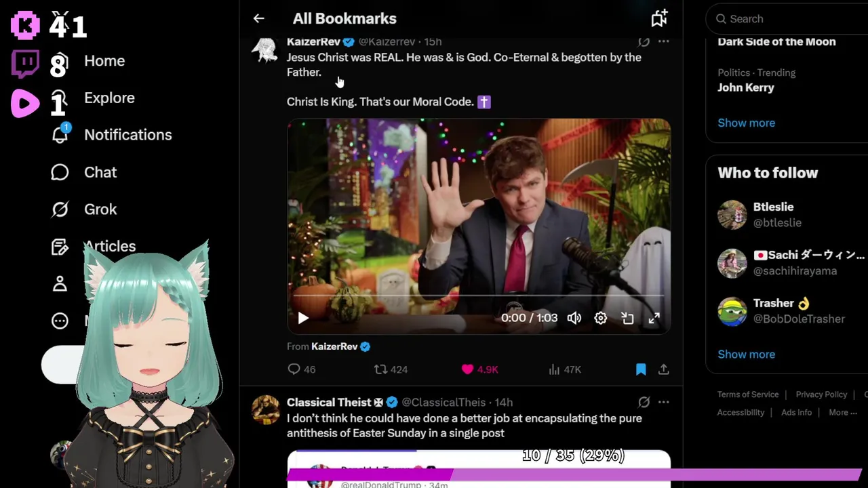Open video settings gear
Screen dimensions: 868x488
601,318
